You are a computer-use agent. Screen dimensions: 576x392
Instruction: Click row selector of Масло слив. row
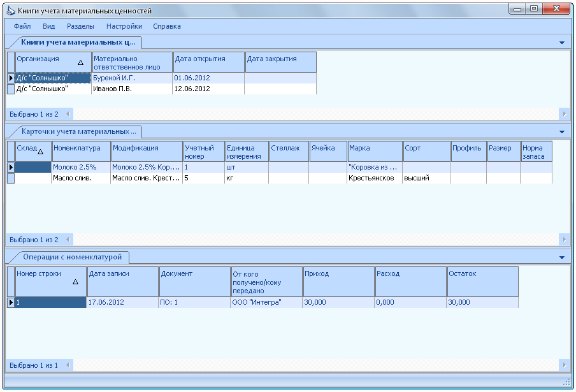coord(11,178)
